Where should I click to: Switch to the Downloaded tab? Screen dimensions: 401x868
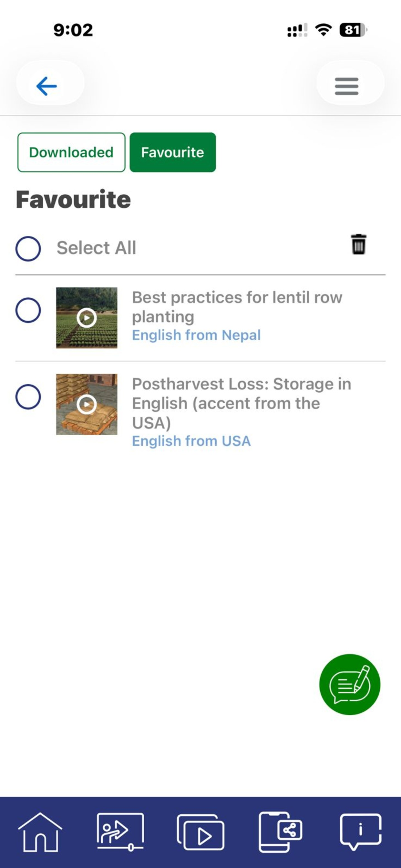click(71, 152)
